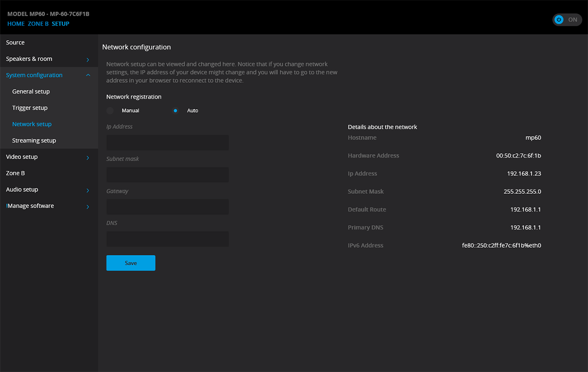The image size is (588, 372).
Task: Click the MODEL MP60 - MP-60-7C6F1B title
Action: click(49, 14)
